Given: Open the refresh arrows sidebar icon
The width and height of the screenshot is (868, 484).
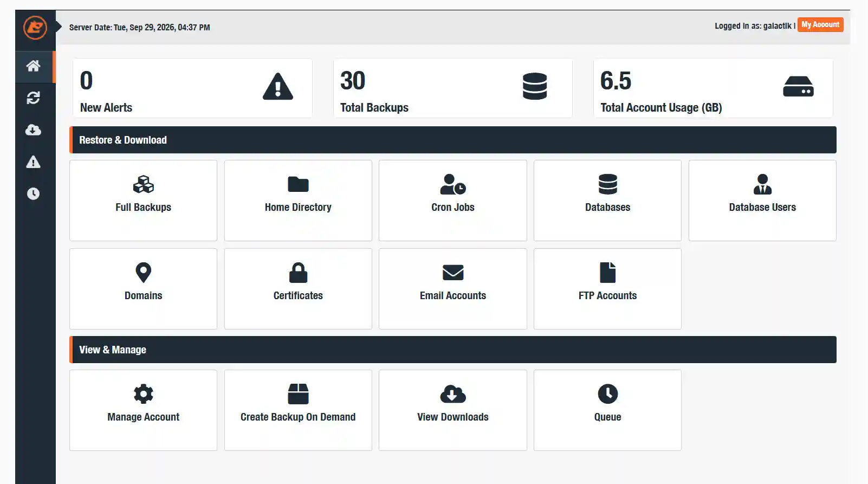Looking at the screenshot, I should pos(34,98).
